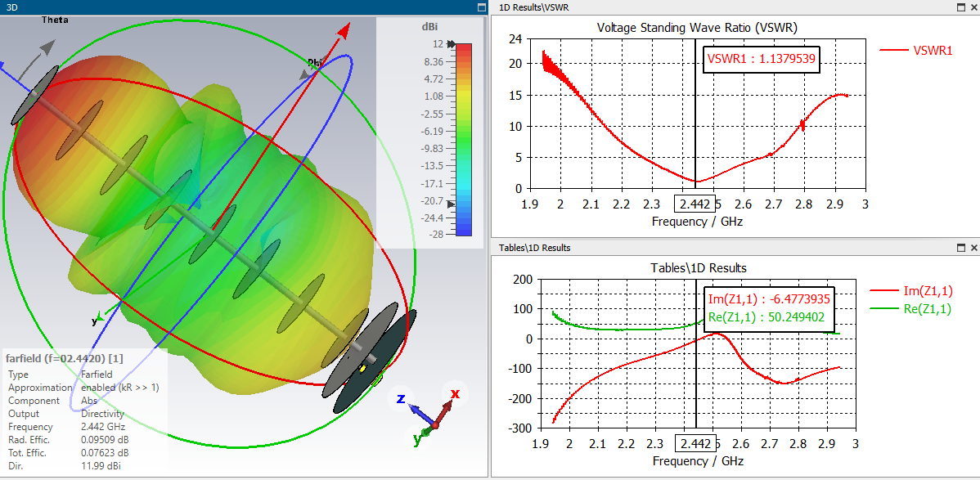Click the red x axis label on triad

coord(455,394)
